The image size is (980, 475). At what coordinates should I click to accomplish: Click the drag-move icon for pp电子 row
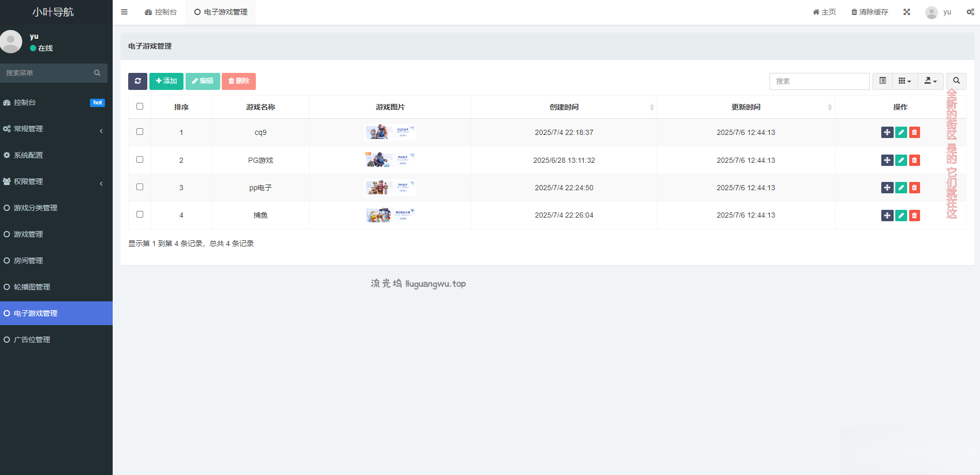887,188
